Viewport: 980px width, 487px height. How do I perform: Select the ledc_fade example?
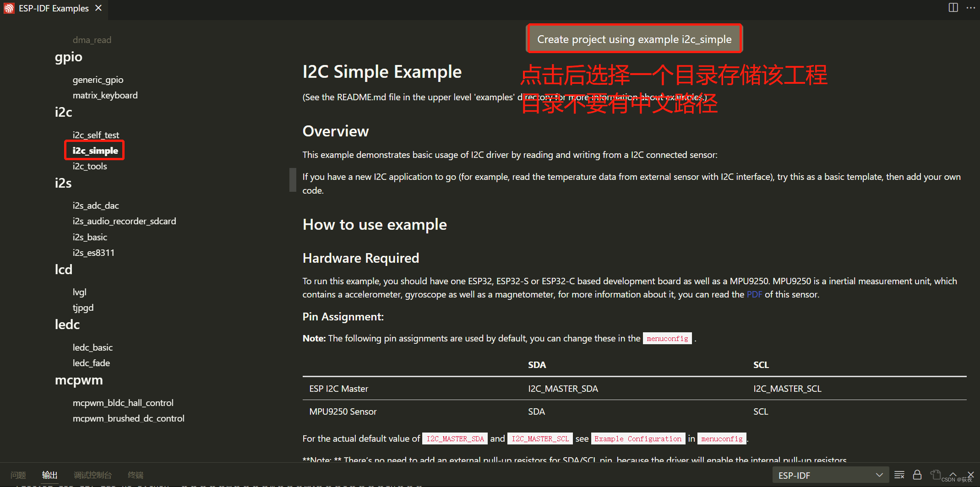(x=91, y=363)
